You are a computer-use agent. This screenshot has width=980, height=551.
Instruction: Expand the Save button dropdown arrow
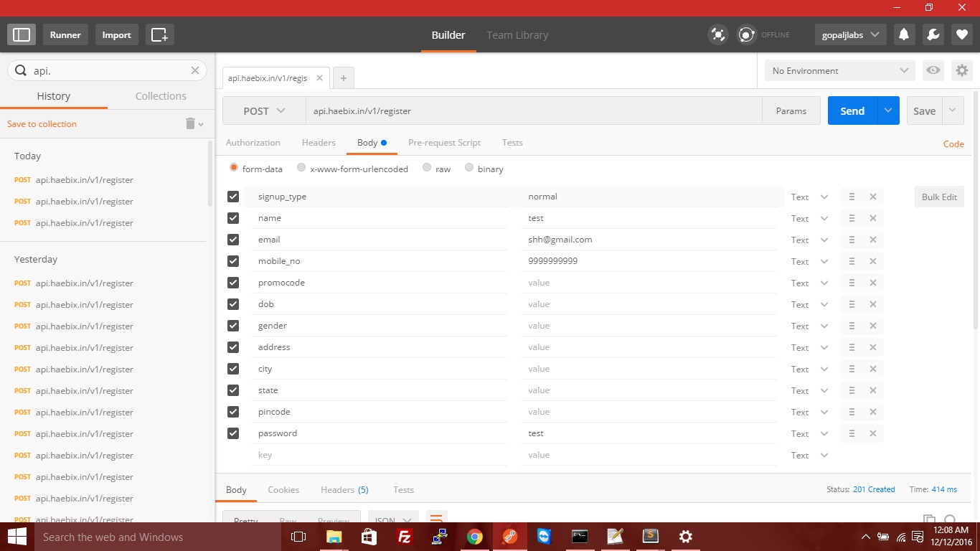click(953, 111)
